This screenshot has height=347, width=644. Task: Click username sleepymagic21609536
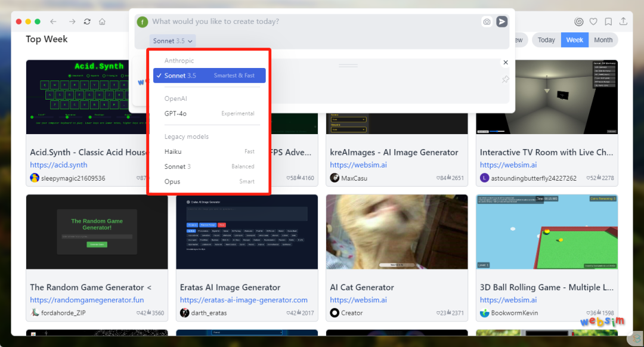point(73,178)
